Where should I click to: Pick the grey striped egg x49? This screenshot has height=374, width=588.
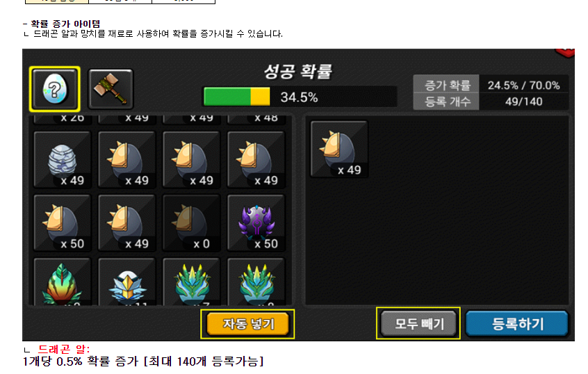[63, 159]
